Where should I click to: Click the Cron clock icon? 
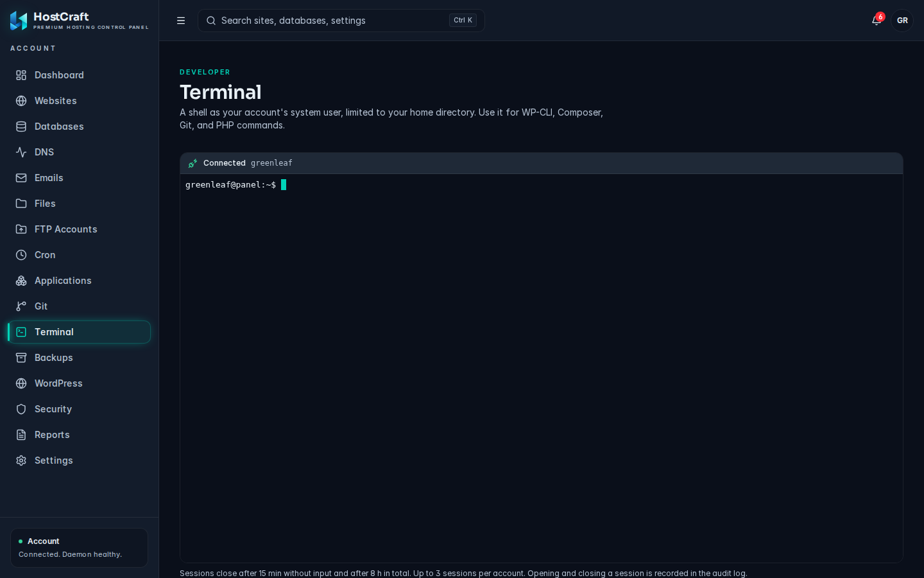pyautogui.click(x=21, y=255)
